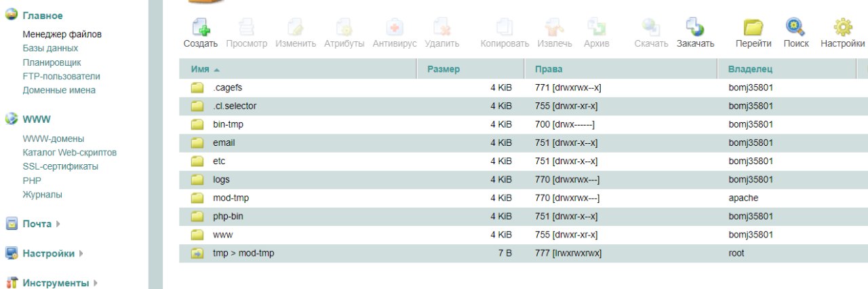Viewport: 868px width, 289px height.
Task: Expand the Почта sidebar section
Action: (58, 224)
